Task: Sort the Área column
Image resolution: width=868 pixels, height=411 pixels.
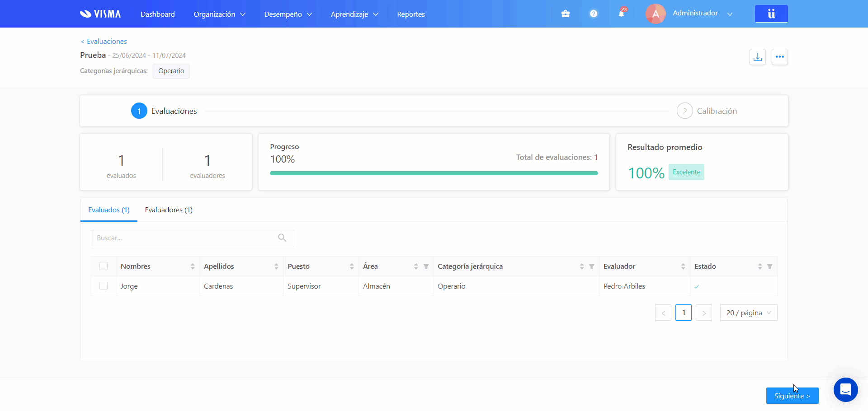Action: click(x=416, y=266)
